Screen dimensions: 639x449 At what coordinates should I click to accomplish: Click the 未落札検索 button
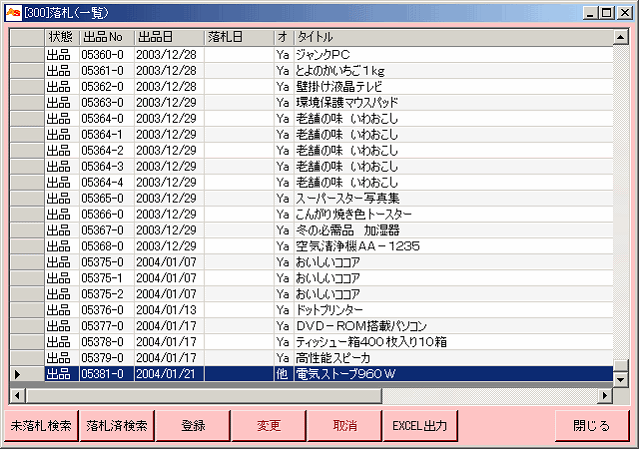point(41,426)
